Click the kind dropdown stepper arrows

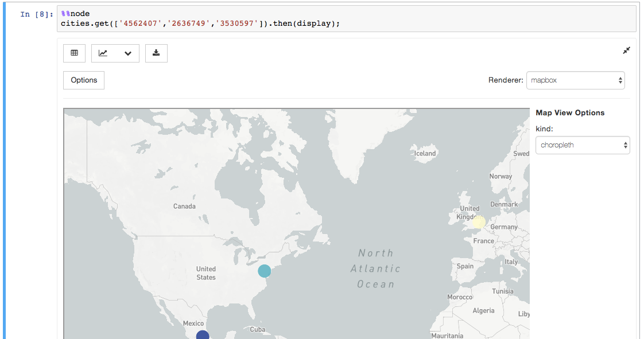[625, 145]
